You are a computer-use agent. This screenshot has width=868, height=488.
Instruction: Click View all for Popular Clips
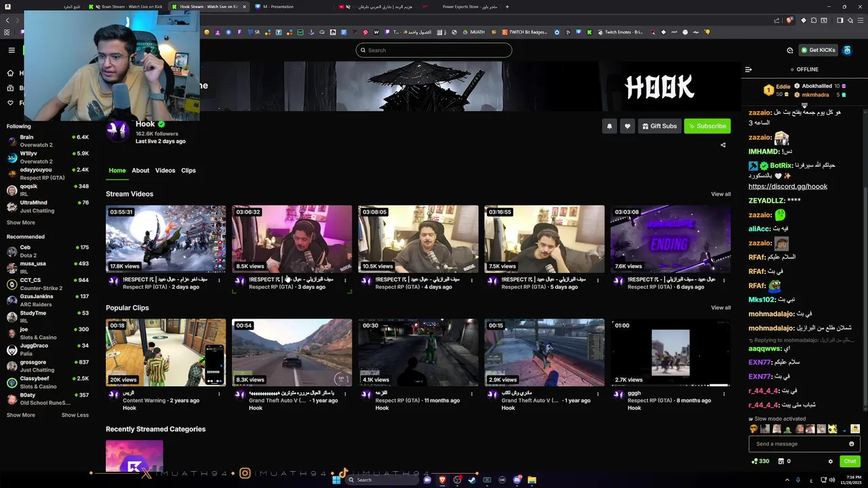click(x=721, y=308)
